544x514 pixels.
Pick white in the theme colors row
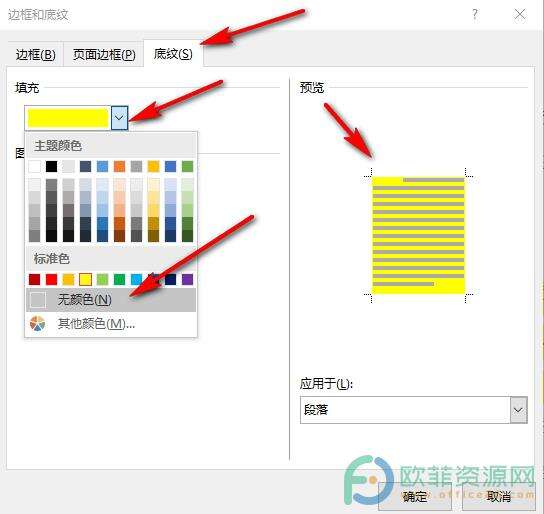click(34, 166)
